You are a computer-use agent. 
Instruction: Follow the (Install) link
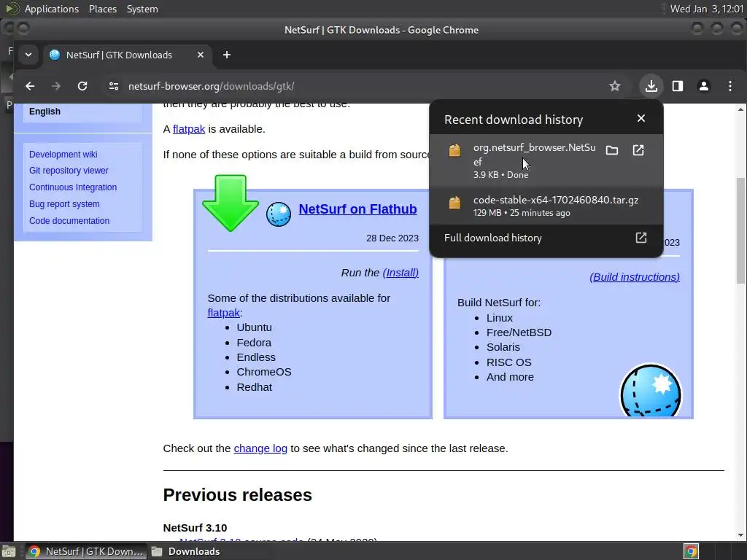click(400, 273)
